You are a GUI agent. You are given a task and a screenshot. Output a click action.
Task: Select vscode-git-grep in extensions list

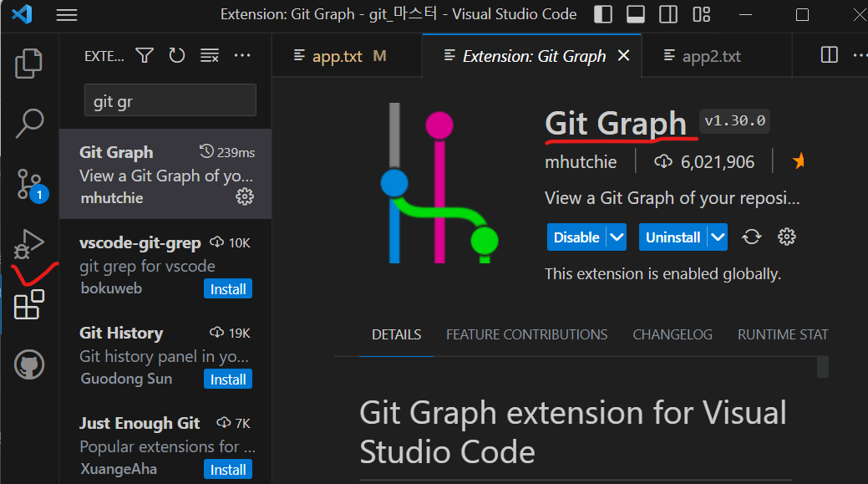(x=165, y=265)
